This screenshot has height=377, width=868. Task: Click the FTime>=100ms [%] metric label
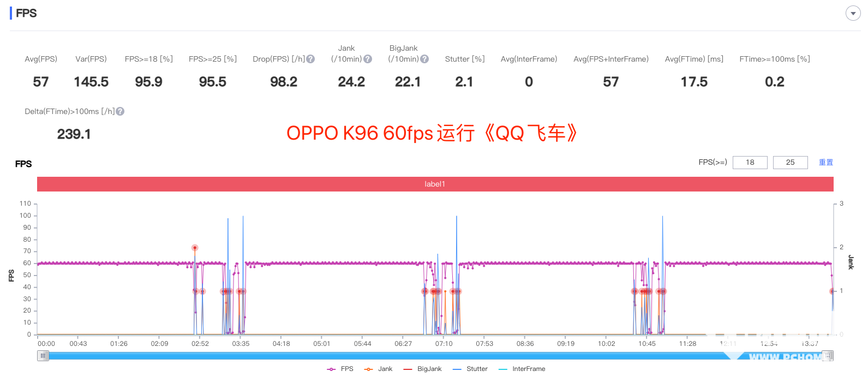click(775, 59)
